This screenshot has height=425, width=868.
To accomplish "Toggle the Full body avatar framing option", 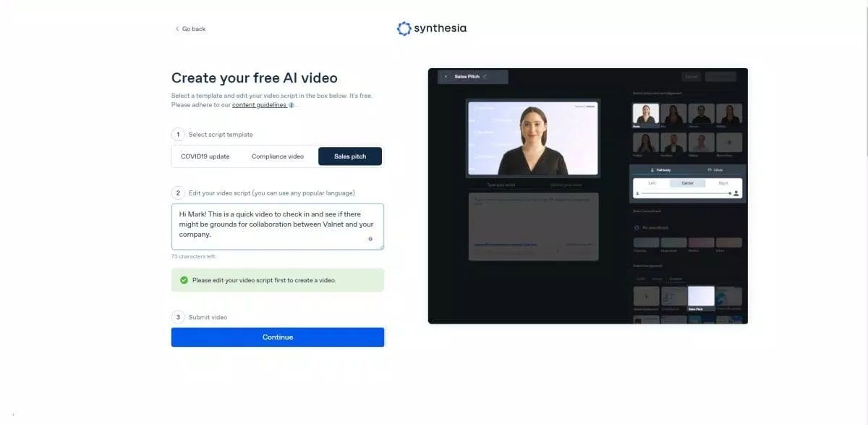I will (665, 168).
